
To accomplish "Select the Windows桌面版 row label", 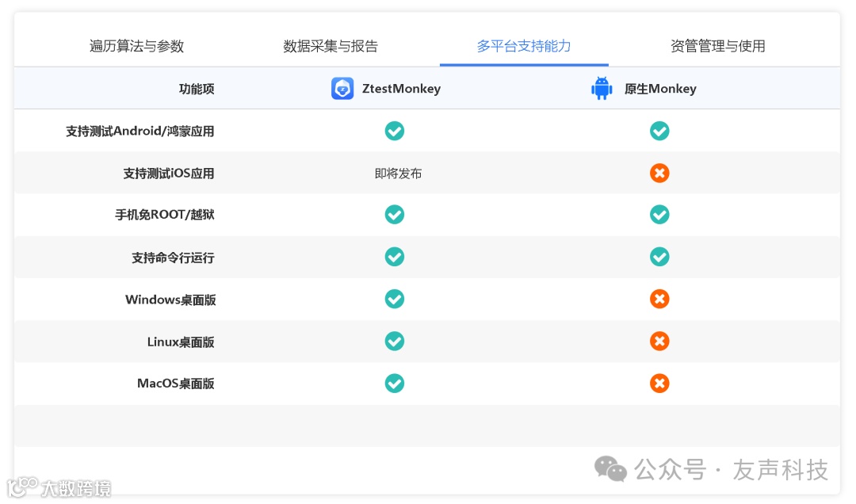I will click(170, 300).
